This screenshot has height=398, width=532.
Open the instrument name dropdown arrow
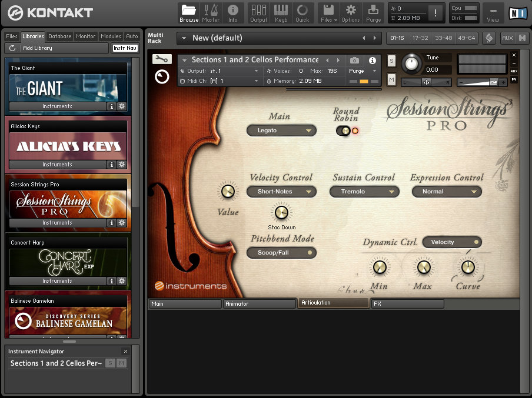(185, 61)
